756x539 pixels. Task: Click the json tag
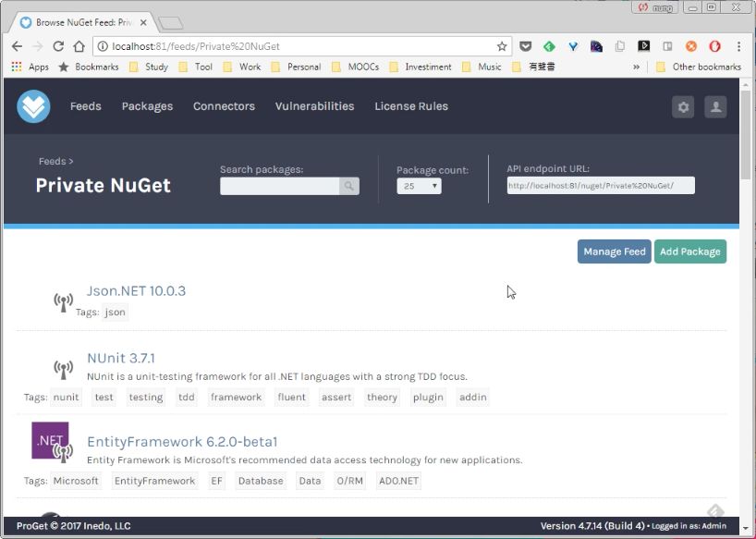tap(116, 312)
